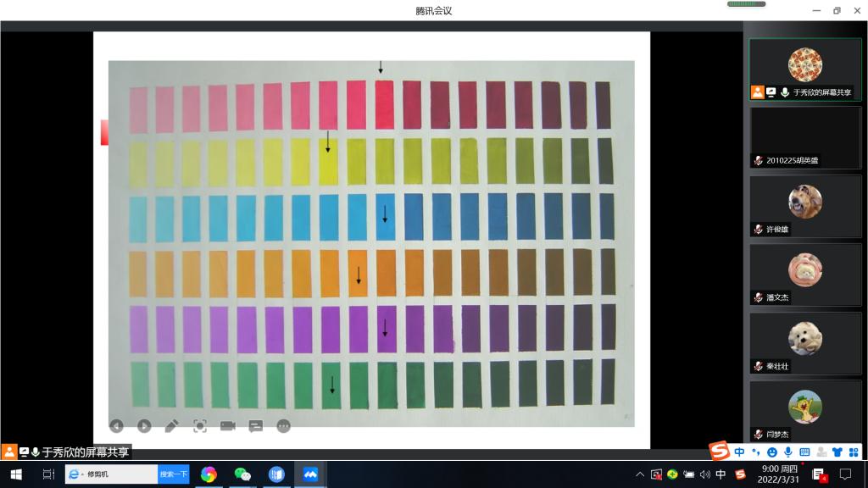Click the 搜索一下 search button

174,474
